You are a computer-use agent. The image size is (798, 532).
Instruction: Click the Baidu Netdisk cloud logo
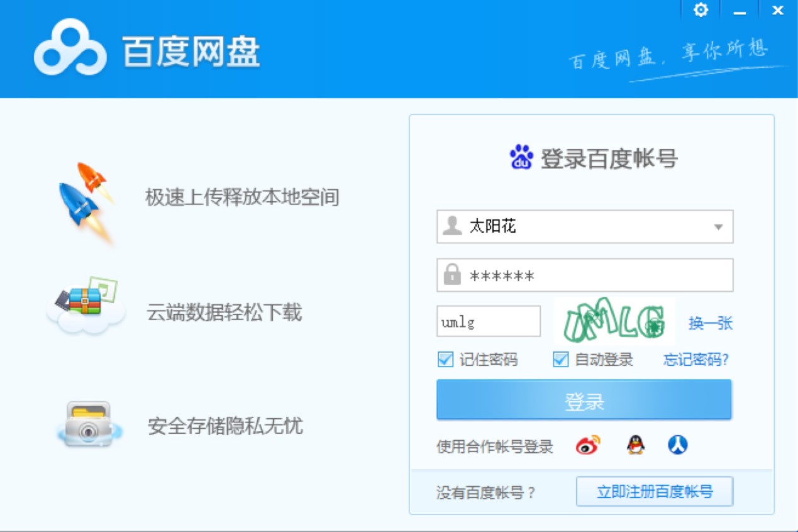pyautogui.click(x=70, y=47)
